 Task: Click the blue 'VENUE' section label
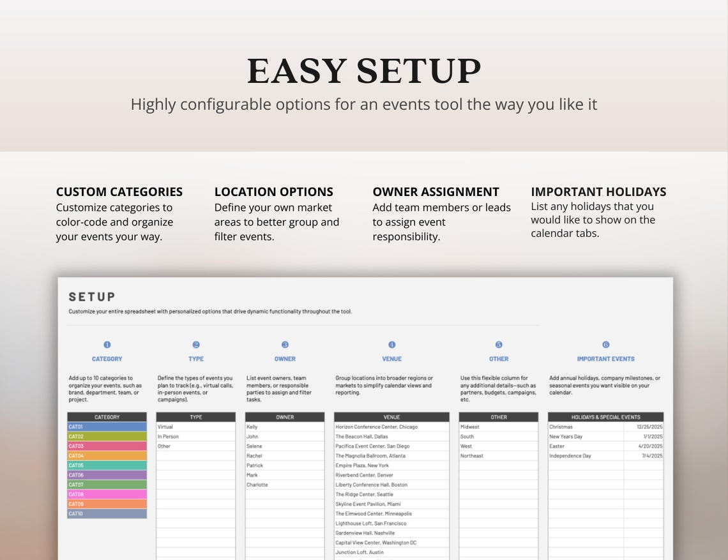pos(392,359)
